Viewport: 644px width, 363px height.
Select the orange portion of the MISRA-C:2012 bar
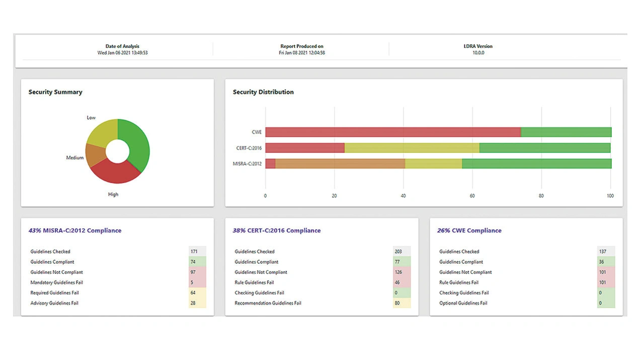[x=340, y=164]
